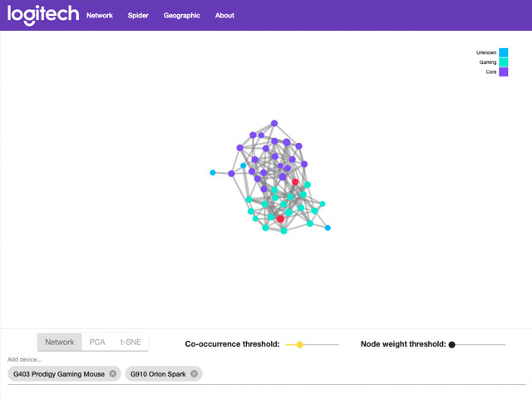Go to the About page
This screenshot has width=532, height=399.
[224, 16]
